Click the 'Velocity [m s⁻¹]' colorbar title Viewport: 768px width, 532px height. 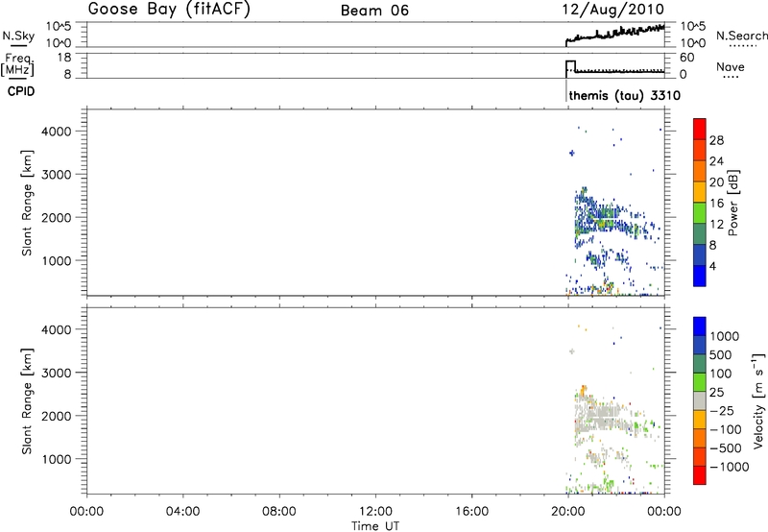pos(758,400)
